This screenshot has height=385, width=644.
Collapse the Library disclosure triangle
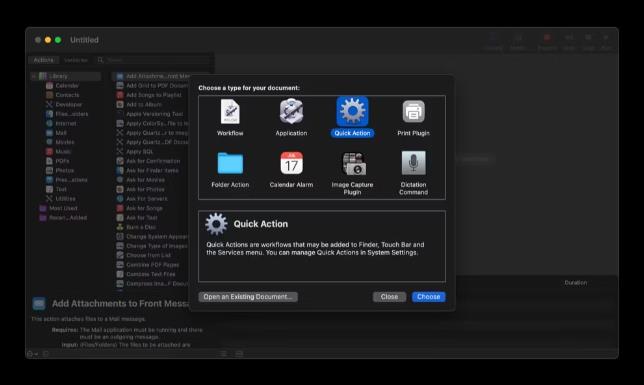[x=34, y=76]
